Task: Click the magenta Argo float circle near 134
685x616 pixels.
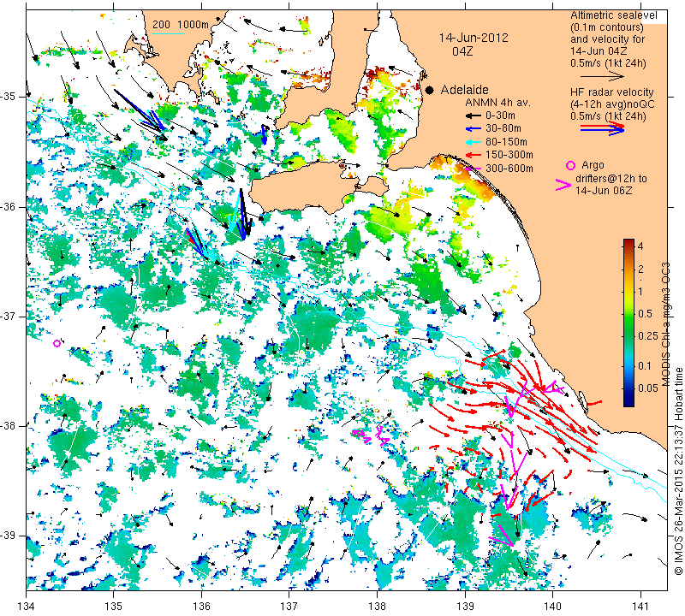Action: pyautogui.click(x=57, y=344)
